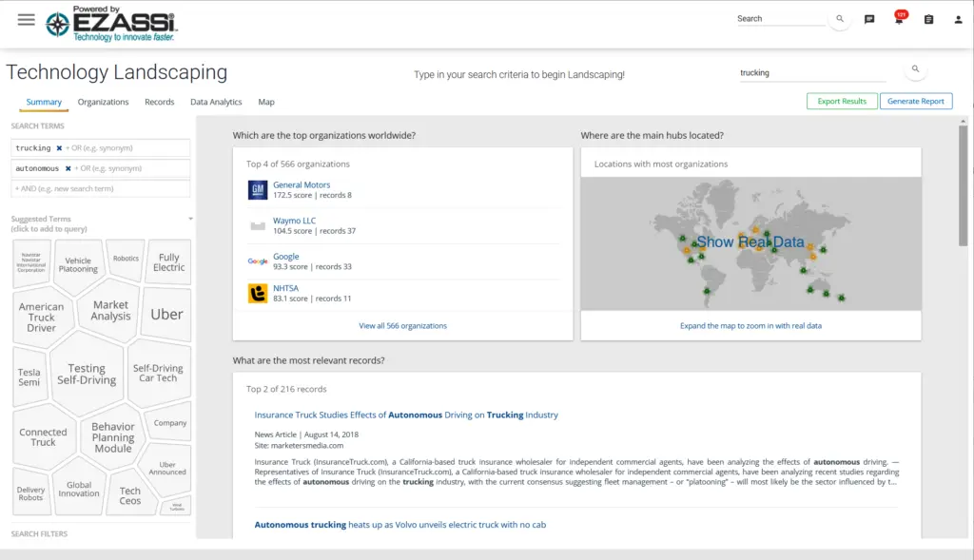The width and height of the screenshot is (974, 560).
Task: Add suggested term Connected Truck
Action: [x=43, y=437]
